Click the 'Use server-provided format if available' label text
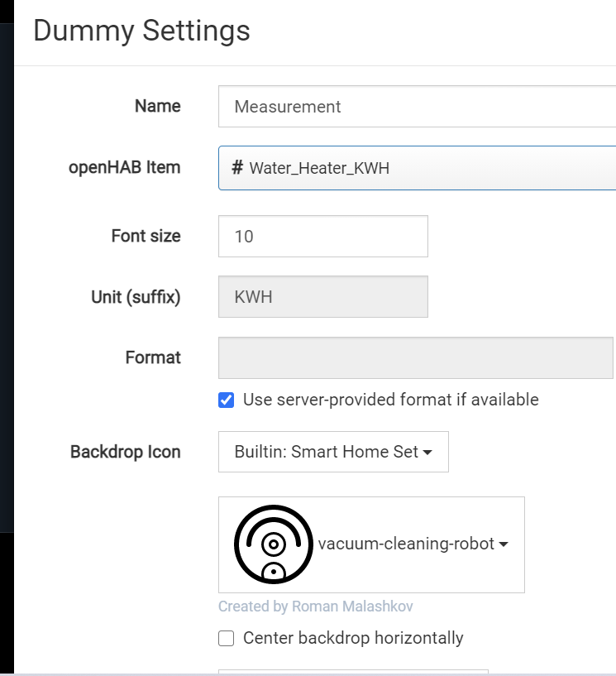 coord(390,400)
